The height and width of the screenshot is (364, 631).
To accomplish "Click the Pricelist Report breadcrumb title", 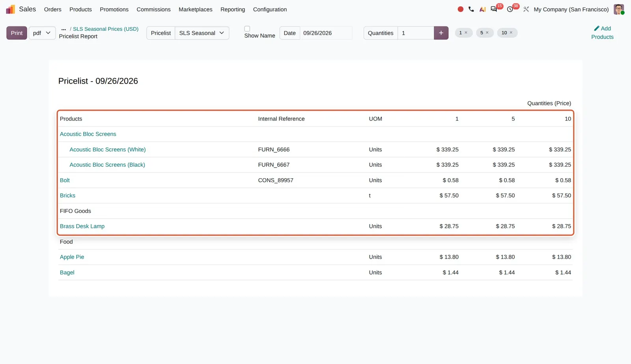I will point(78,36).
